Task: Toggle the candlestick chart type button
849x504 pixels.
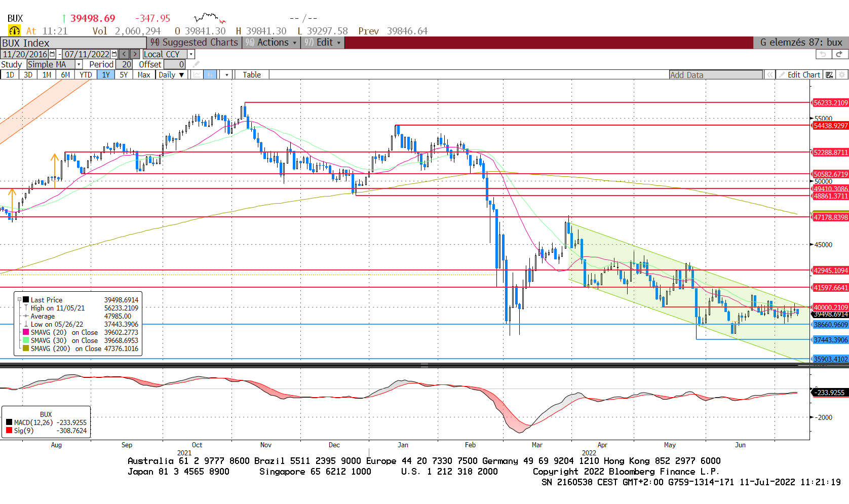Action: pos(210,75)
